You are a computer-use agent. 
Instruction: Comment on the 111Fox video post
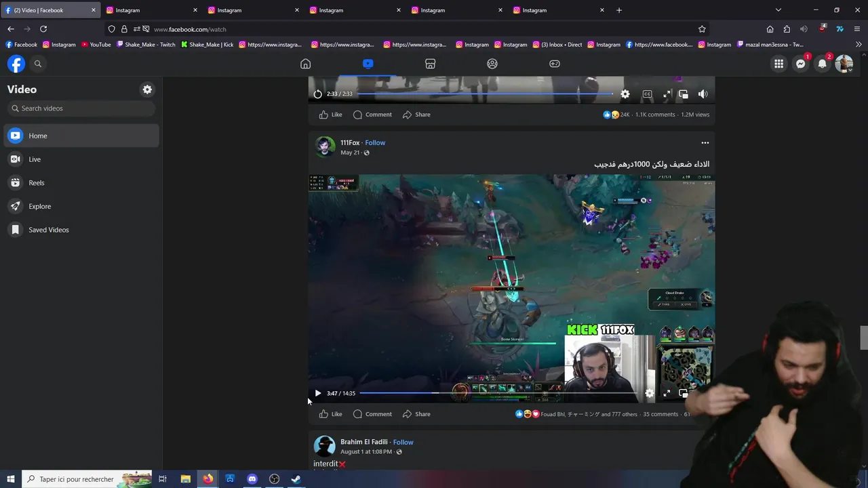(x=372, y=414)
